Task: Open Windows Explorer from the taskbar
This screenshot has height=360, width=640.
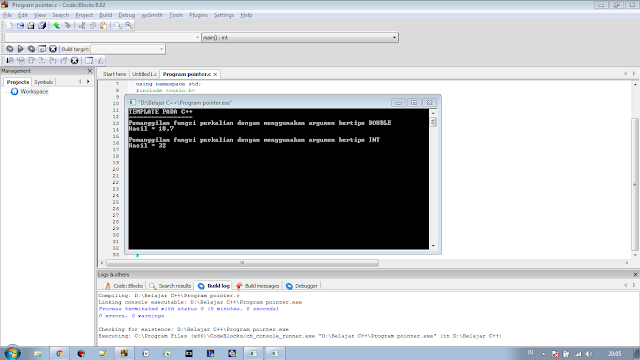Action: (38, 353)
